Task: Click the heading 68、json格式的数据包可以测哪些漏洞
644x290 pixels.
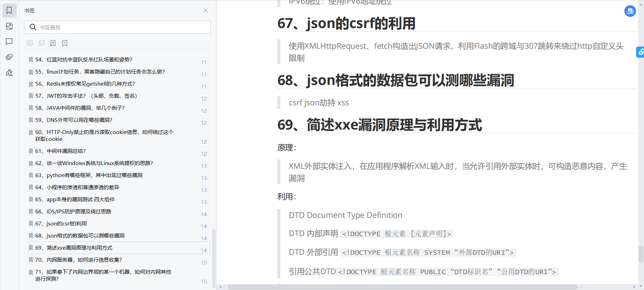Action: click(396, 80)
